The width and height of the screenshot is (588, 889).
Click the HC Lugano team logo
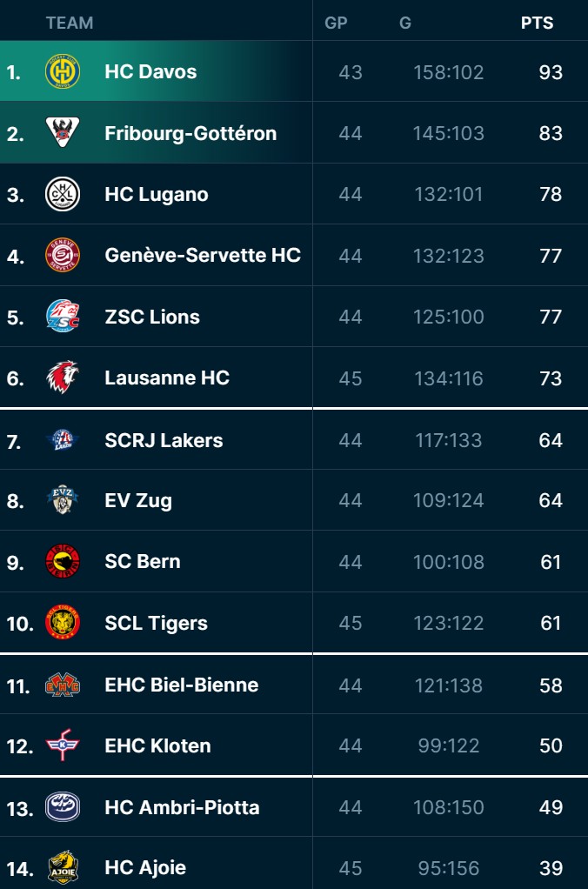(x=63, y=194)
